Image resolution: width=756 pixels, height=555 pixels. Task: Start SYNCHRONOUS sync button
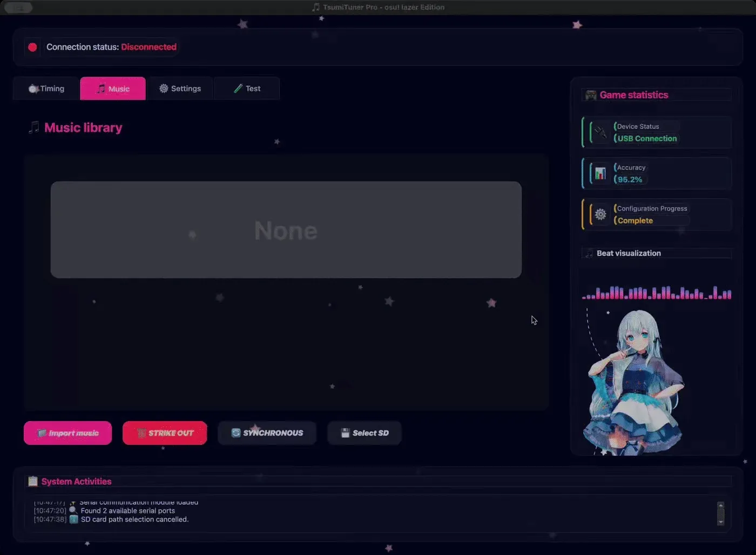[x=267, y=433]
